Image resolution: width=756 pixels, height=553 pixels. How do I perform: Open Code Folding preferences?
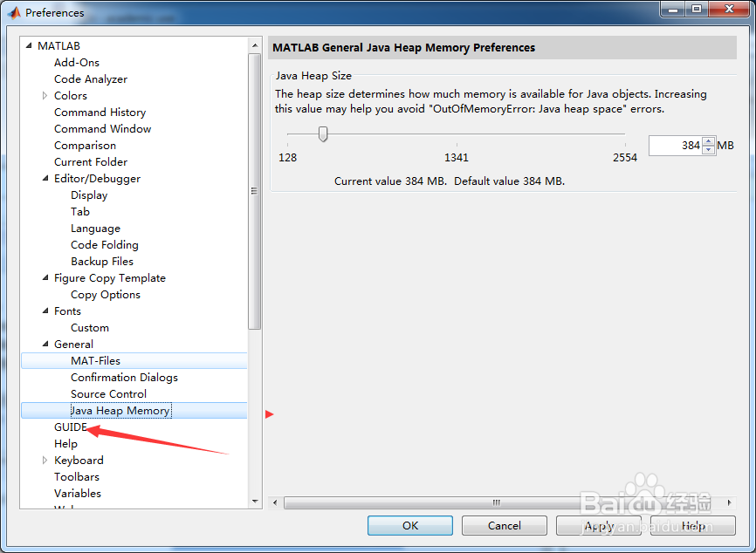(x=105, y=245)
